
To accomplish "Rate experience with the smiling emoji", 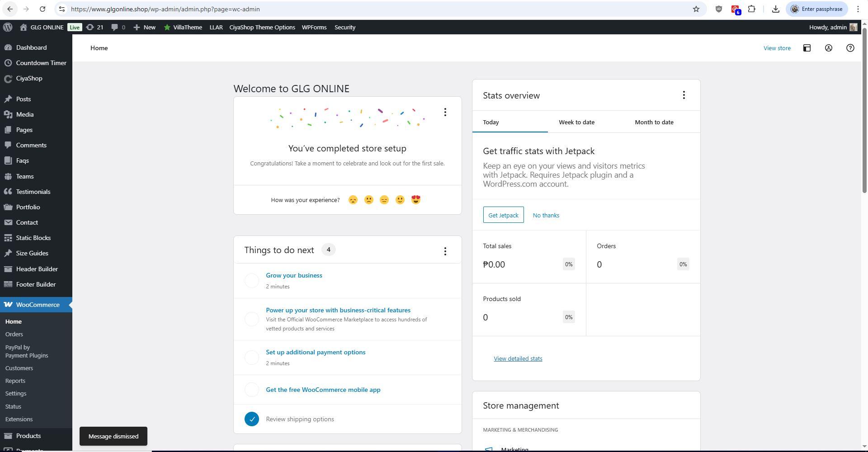I will pos(400,200).
